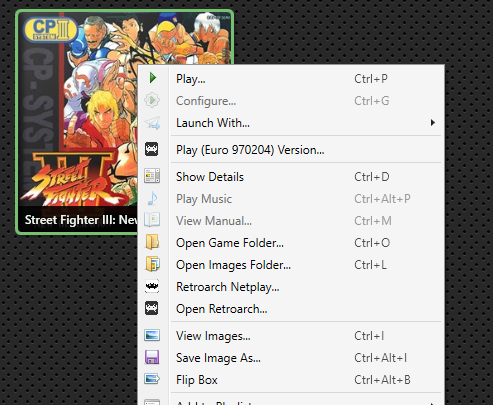
Task: Click the Ctrl+O shortcut label
Action: 372,243
